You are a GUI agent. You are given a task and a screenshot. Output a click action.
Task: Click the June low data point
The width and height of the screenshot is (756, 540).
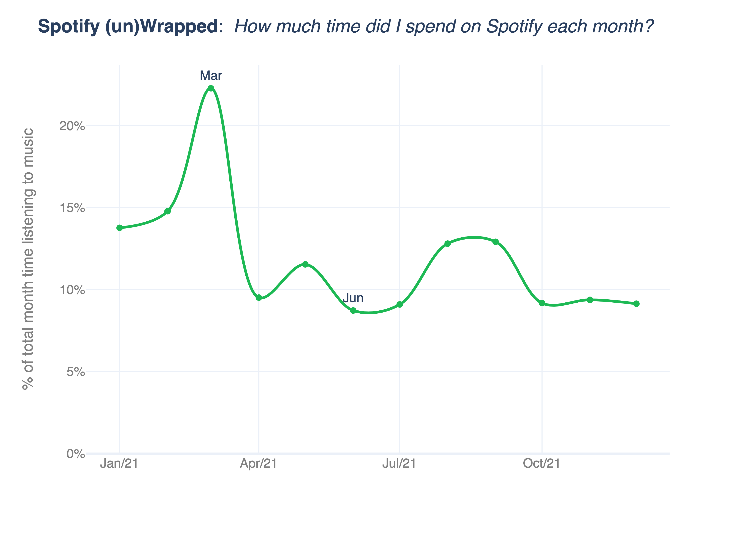(353, 311)
